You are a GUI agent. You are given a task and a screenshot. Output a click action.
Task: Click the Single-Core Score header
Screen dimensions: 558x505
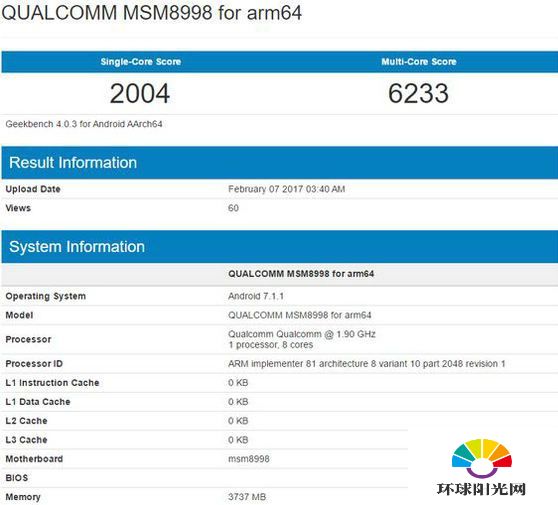(x=141, y=62)
